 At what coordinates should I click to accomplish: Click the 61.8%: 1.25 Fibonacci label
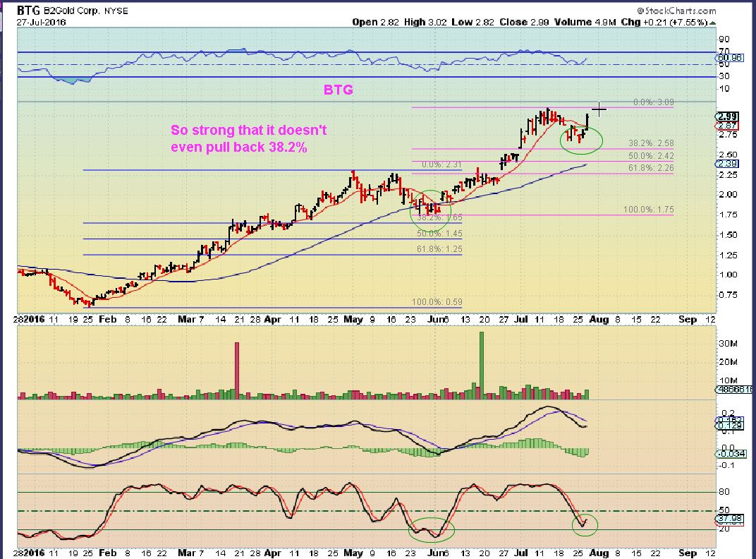click(x=439, y=249)
